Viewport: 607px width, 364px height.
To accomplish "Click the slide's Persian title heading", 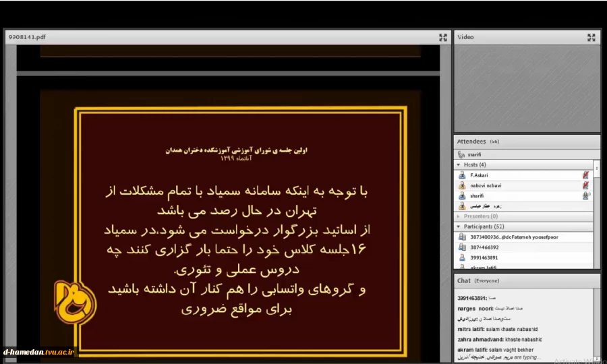I will pos(237,150).
